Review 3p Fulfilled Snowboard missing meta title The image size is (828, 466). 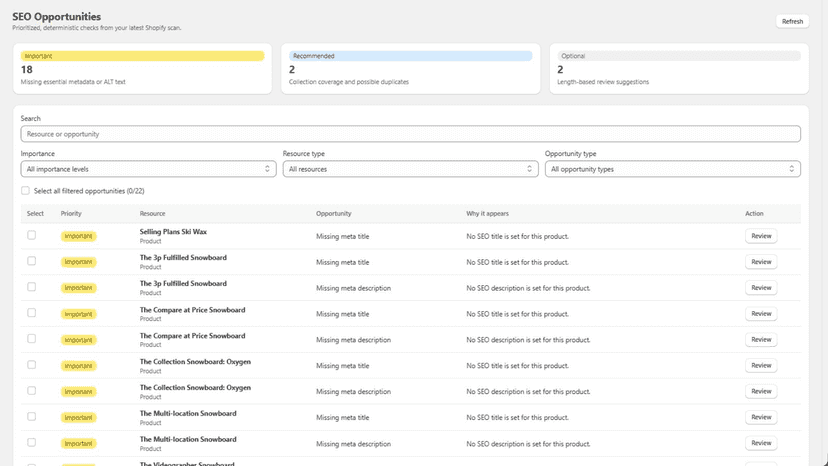[761, 262]
